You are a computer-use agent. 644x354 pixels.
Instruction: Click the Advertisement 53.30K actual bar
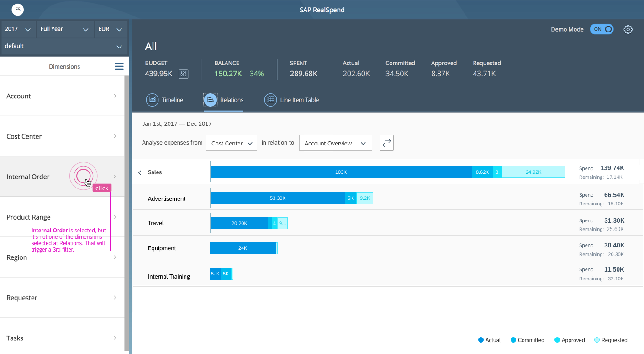[278, 198]
